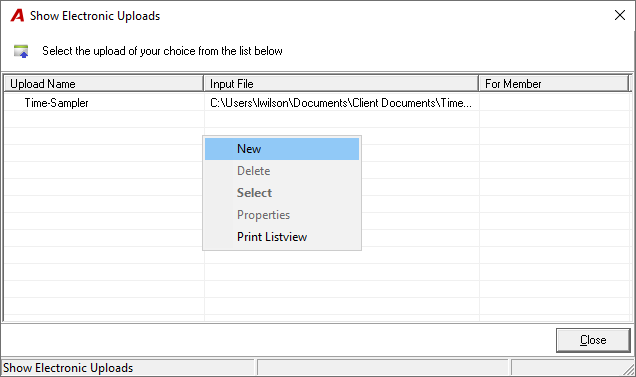
Task: Sort by the Input File column header
Action: click(341, 84)
